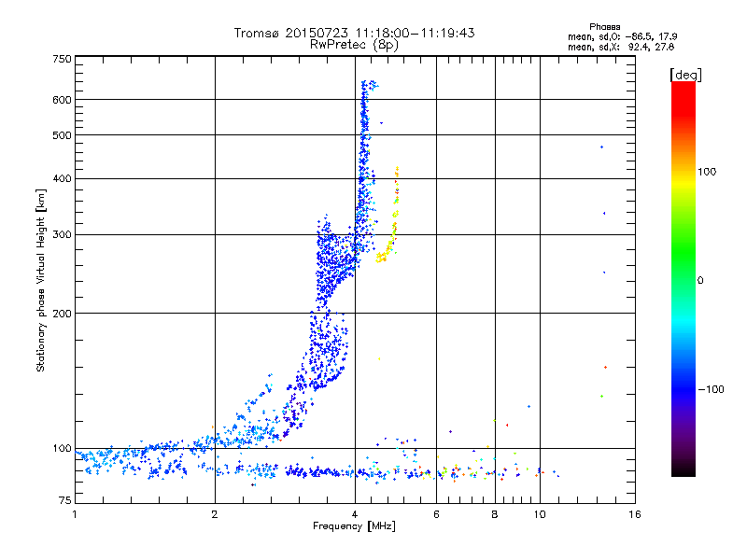Click the y-axis title 'Stationary phase Virtual Height [km]'

click(41, 281)
